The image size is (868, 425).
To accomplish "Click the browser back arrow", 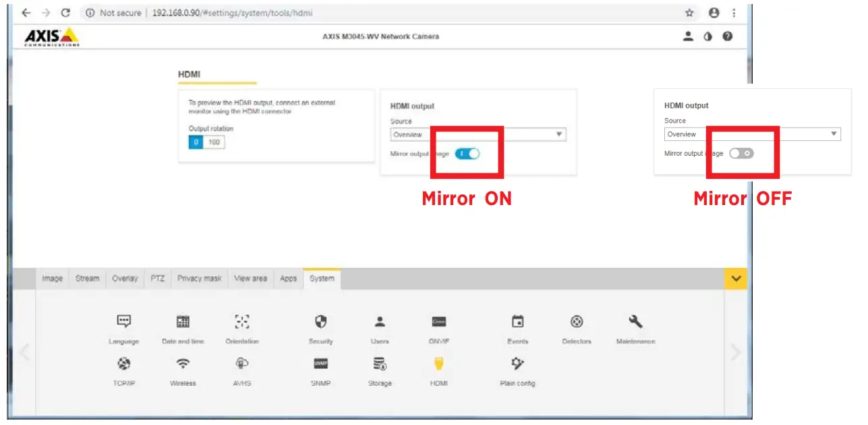I will 26,13.
